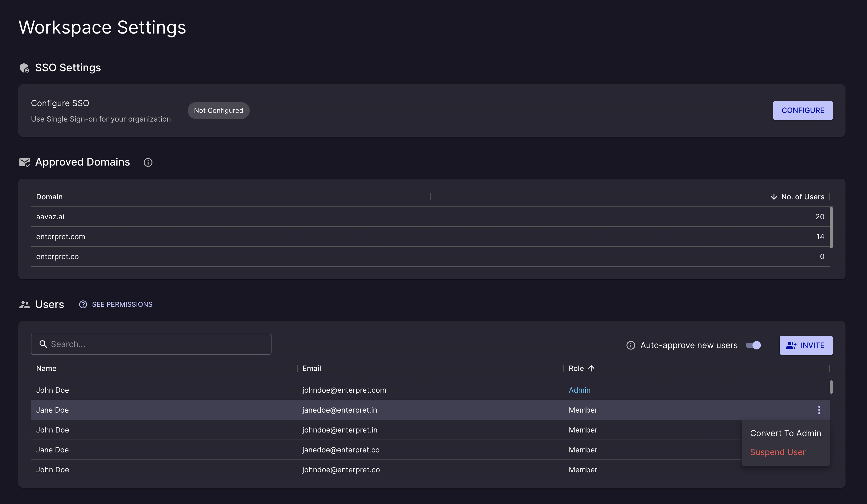
Task: Sort the domains by Domain header
Action: [49, 197]
